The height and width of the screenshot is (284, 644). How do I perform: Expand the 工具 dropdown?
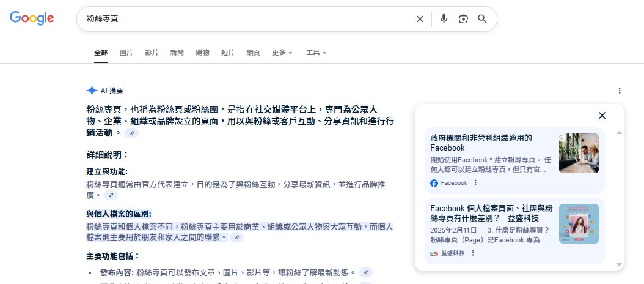click(x=317, y=53)
